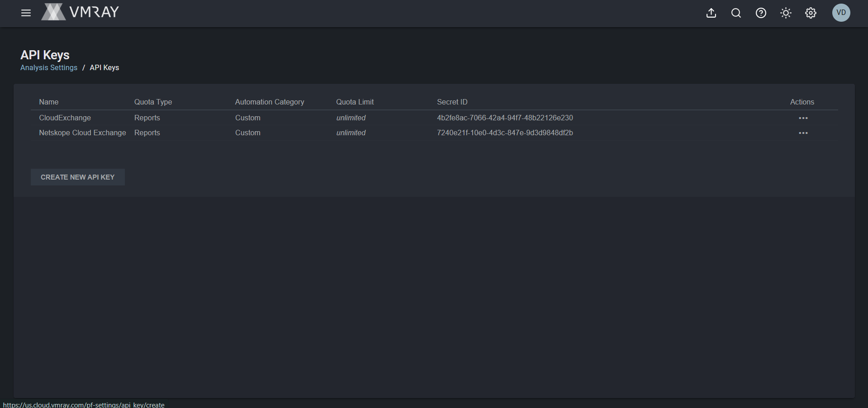
Task: Open the help question mark icon
Action: tap(761, 13)
